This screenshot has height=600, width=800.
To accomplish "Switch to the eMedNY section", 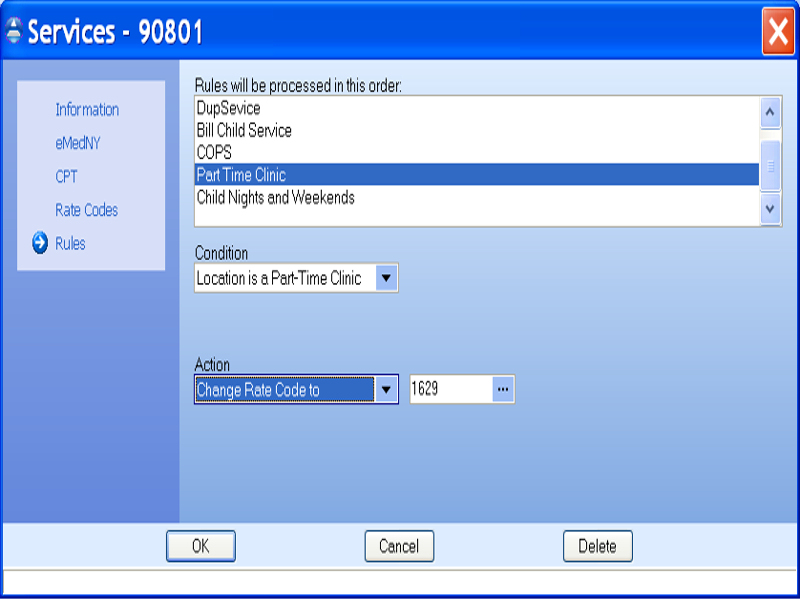I will pos(78,143).
